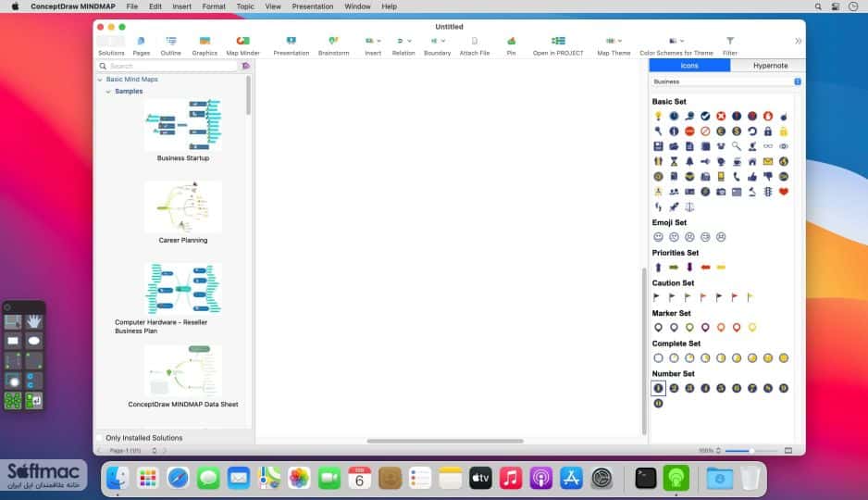Select the Icons tab
The image size is (868, 500).
689,66
